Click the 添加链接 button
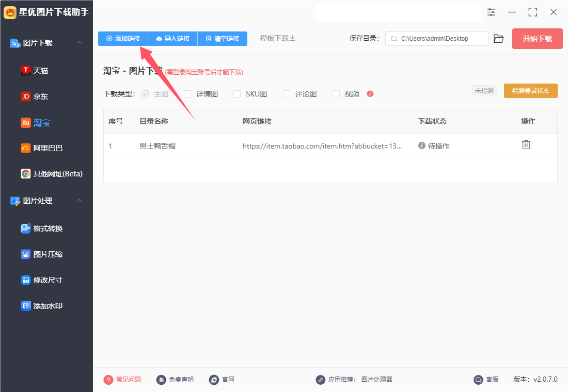 tap(123, 39)
